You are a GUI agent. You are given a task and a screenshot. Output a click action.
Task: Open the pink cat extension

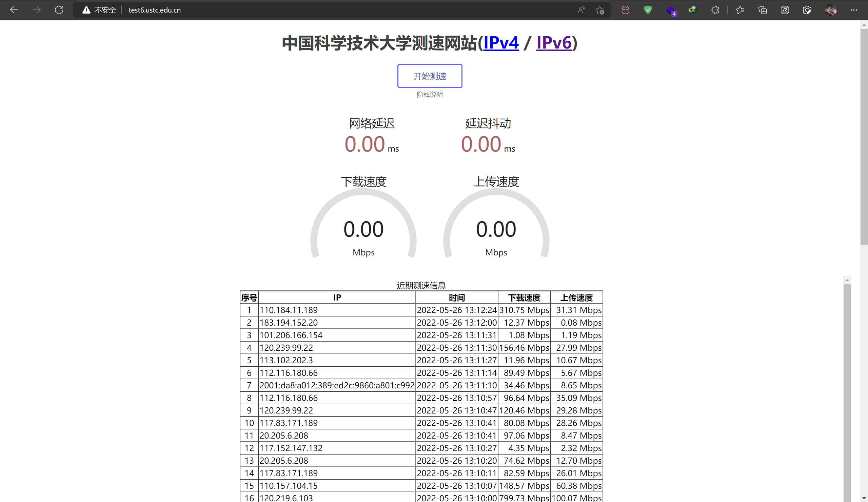(626, 10)
